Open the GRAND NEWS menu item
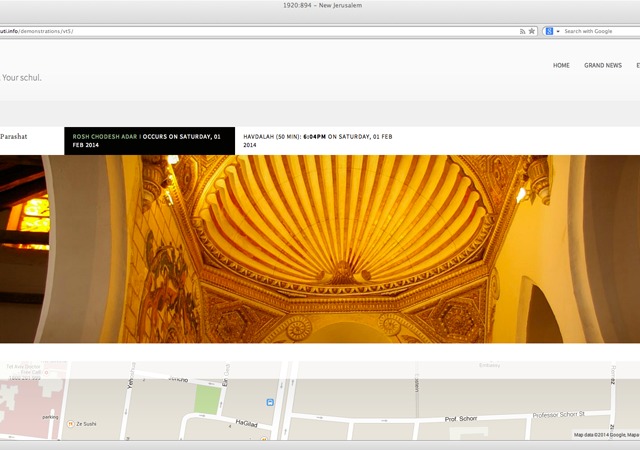Image resolution: width=640 pixels, height=450 pixels. [603, 65]
